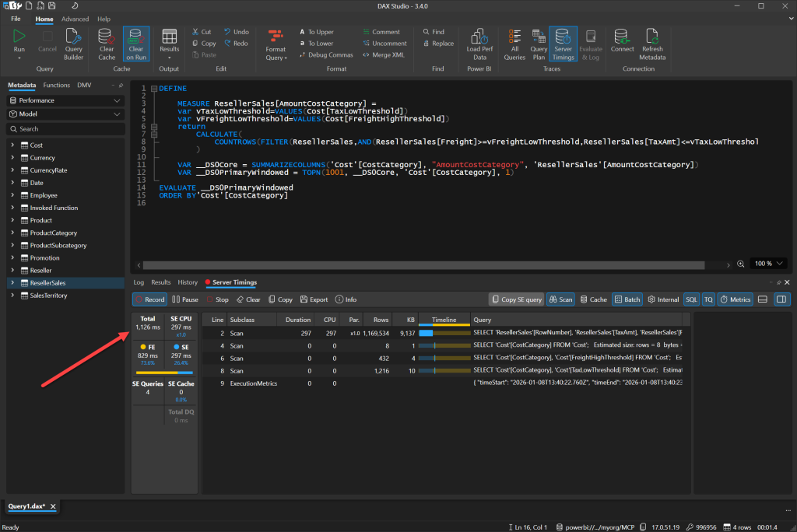
Task: Open the Performance database dropdown
Action: pos(65,100)
